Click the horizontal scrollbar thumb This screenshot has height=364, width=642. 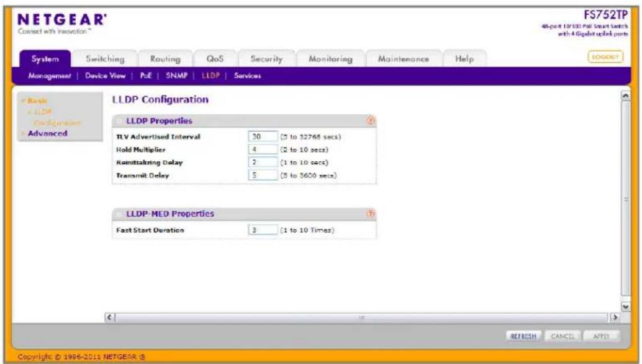click(x=362, y=317)
